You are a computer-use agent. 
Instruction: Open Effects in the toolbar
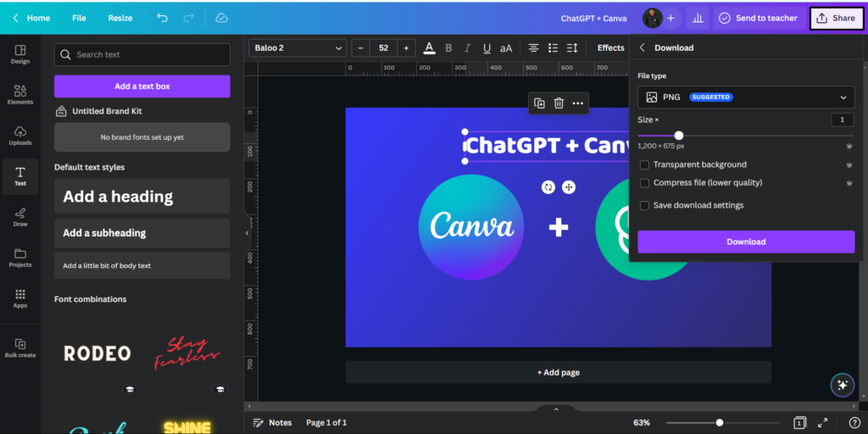tap(610, 48)
